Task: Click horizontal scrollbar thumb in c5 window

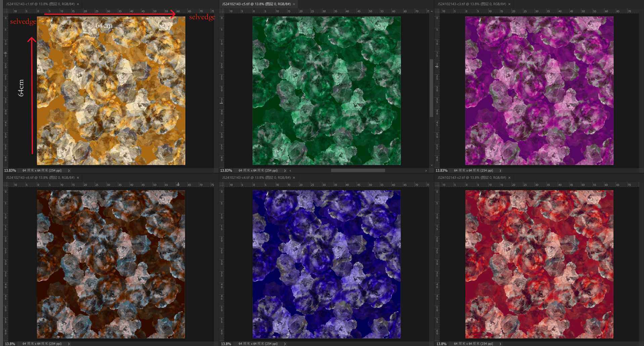Action: [x=358, y=171]
